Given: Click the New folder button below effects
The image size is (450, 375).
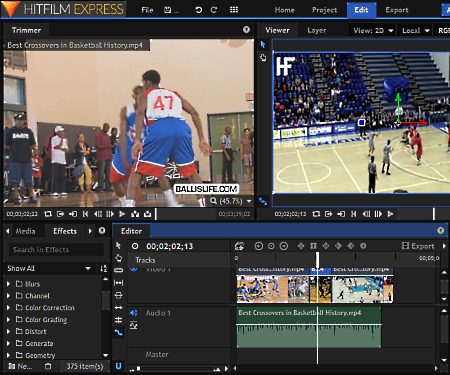Looking at the screenshot, I should 20,366.
